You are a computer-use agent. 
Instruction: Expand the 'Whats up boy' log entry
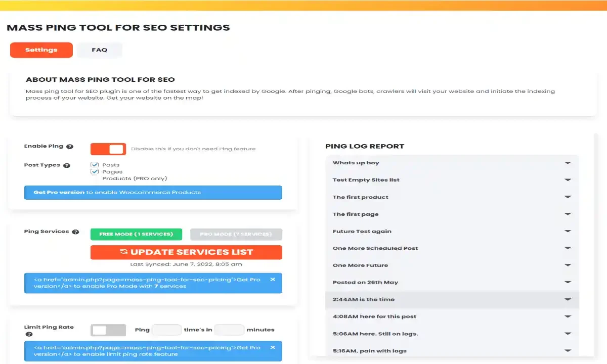coord(452,163)
